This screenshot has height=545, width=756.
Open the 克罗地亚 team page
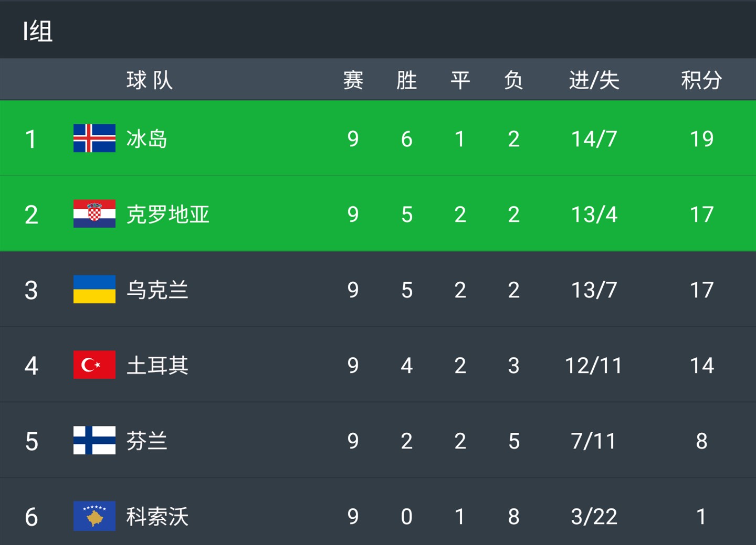[x=168, y=215]
